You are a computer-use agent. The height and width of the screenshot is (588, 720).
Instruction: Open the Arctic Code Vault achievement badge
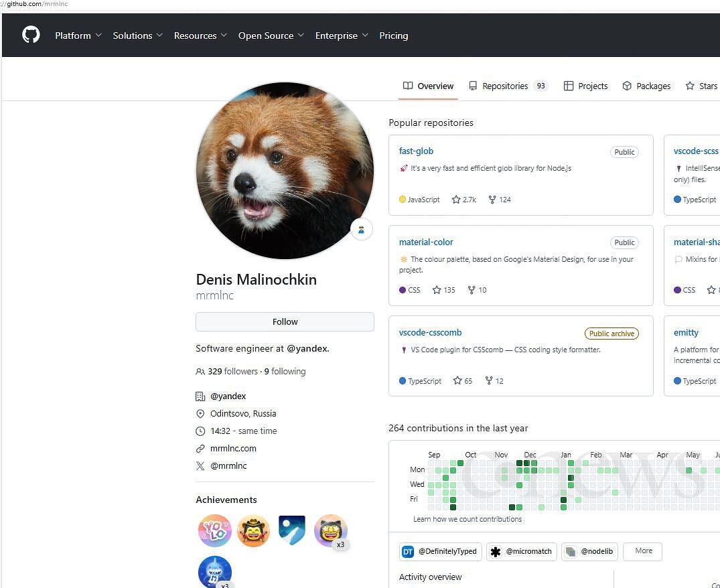click(292, 530)
